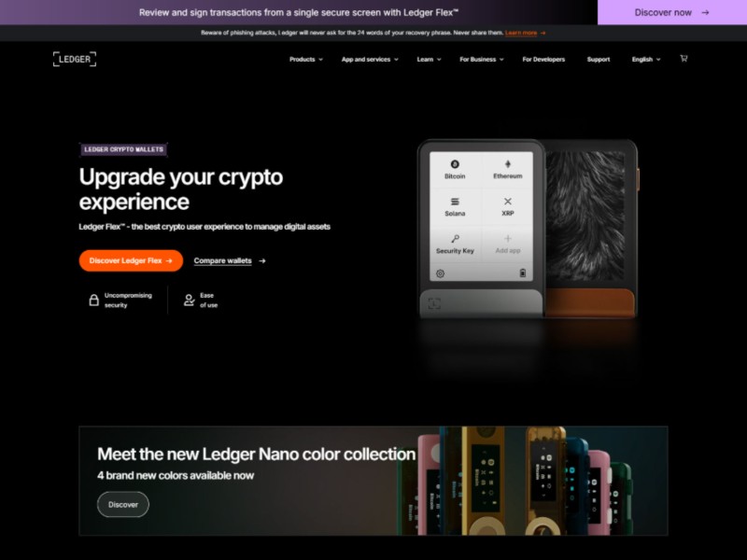Click the Ease of use person icon
The image size is (747, 560).
(190, 300)
